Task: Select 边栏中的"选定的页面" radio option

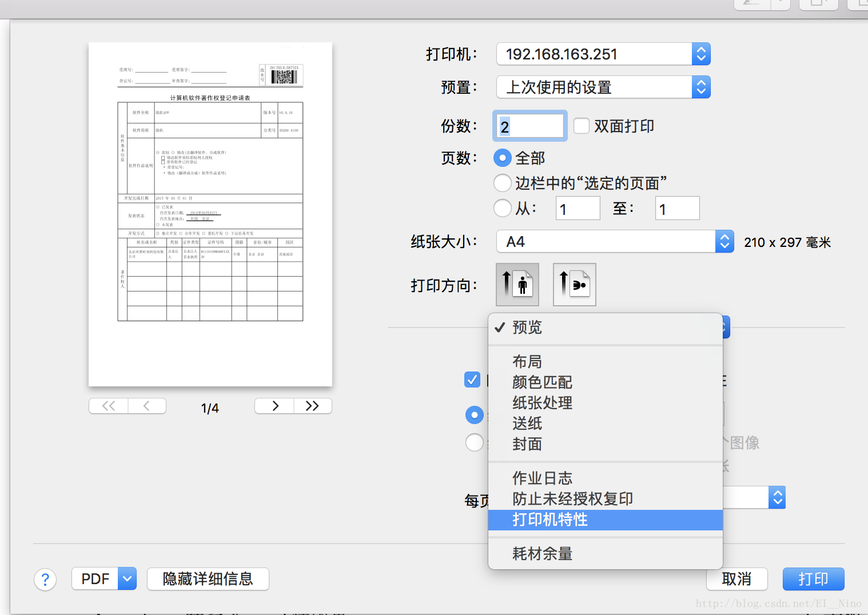Action: pos(503,183)
